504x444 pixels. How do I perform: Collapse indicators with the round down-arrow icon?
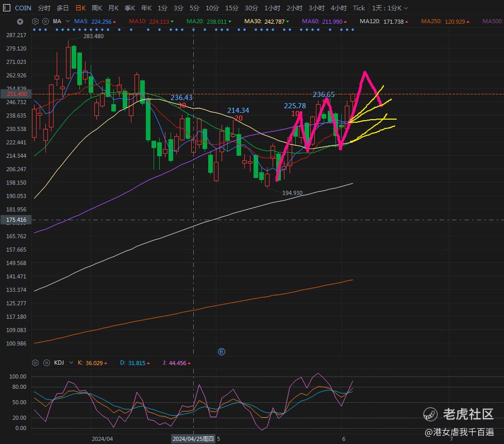click(x=20, y=22)
